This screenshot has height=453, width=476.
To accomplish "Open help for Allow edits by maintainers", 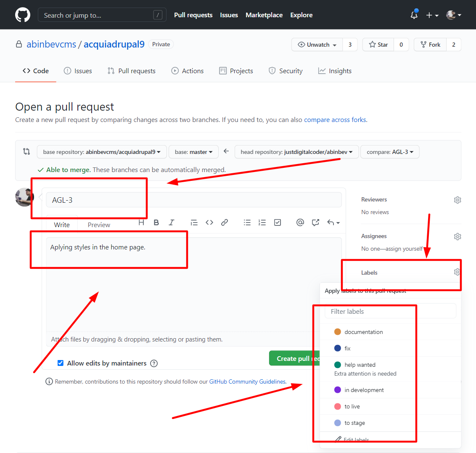I will click(x=154, y=363).
